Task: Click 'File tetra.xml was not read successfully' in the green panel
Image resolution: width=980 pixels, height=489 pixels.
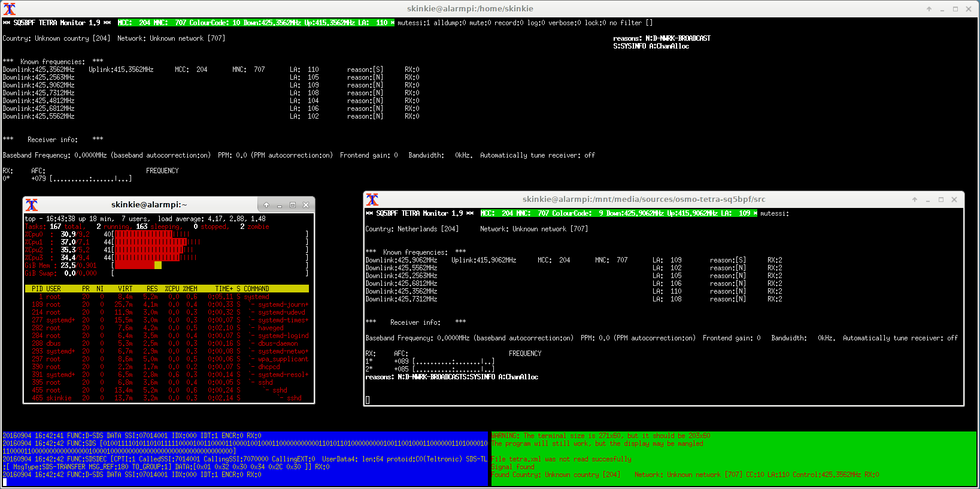Action: [561, 459]
